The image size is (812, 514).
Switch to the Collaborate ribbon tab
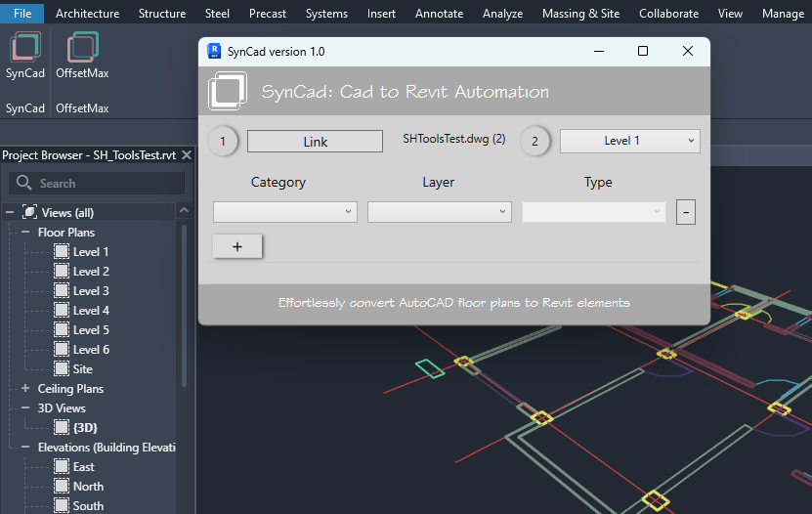(668, 14)
